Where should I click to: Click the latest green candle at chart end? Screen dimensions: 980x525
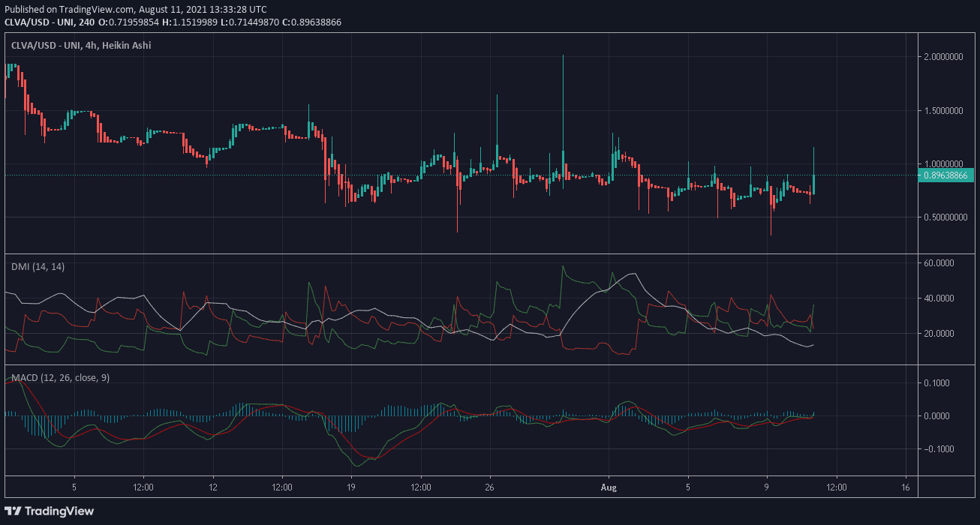click(814, 184)
